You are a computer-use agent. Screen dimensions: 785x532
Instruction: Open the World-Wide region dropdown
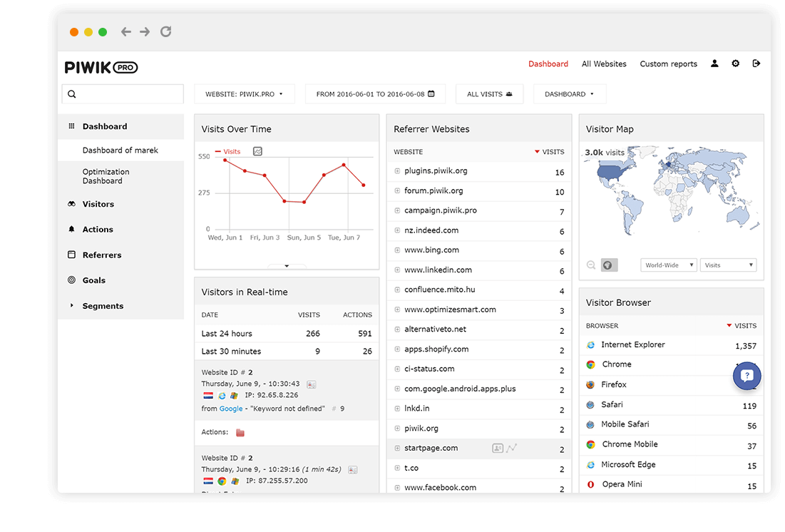click(x=668, y=265)
